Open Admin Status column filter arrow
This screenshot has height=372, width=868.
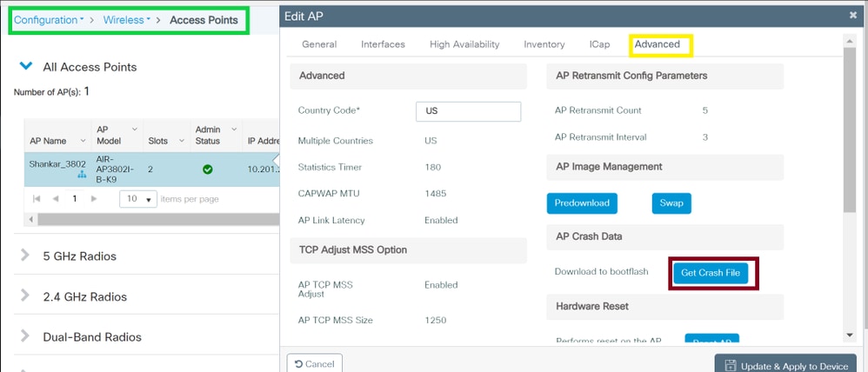(x=234, y=129)
